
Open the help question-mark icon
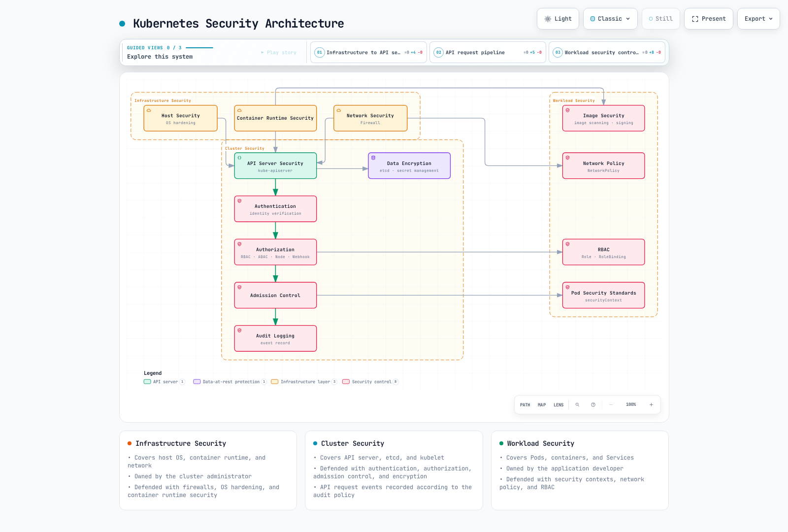pos(593,405)
